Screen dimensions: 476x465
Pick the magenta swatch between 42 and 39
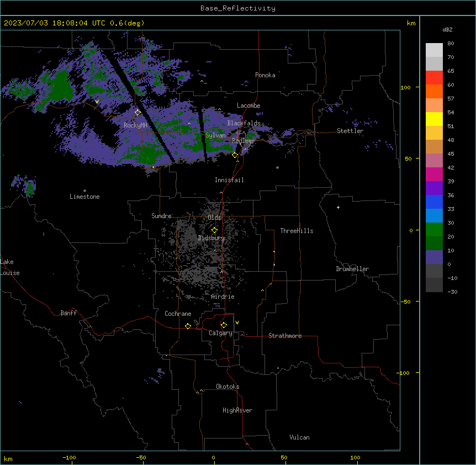click(434, 174)
